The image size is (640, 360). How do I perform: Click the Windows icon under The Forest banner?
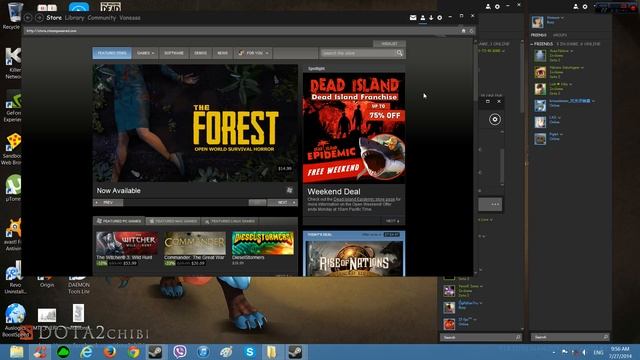(x=289, y=190)
